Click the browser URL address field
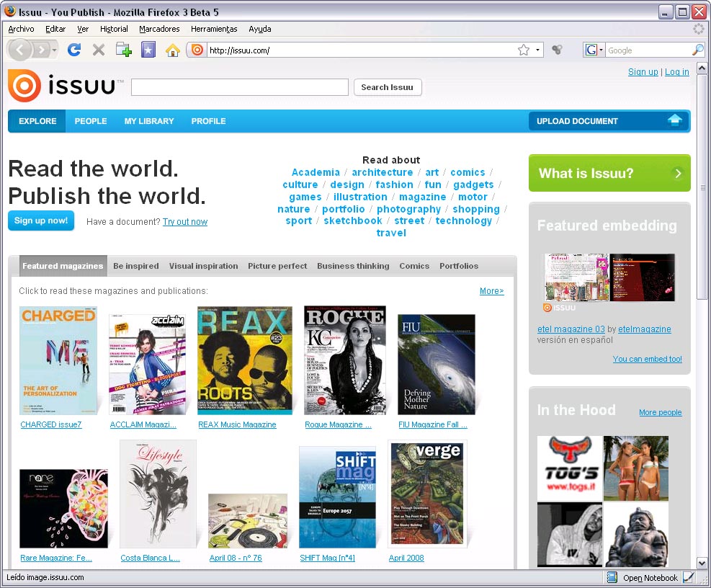Image resolution: width=711 pixels, height=588 pixels. 362,50
